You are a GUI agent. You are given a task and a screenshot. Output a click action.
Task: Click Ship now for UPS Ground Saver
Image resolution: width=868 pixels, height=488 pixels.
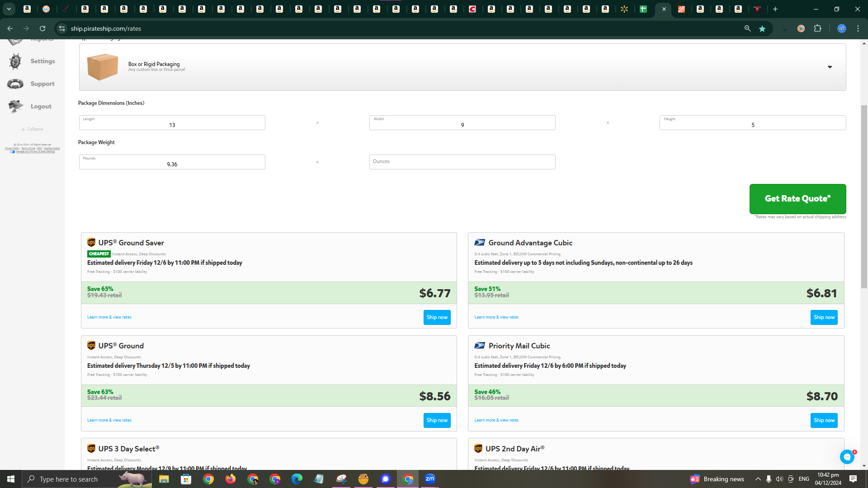437,317
